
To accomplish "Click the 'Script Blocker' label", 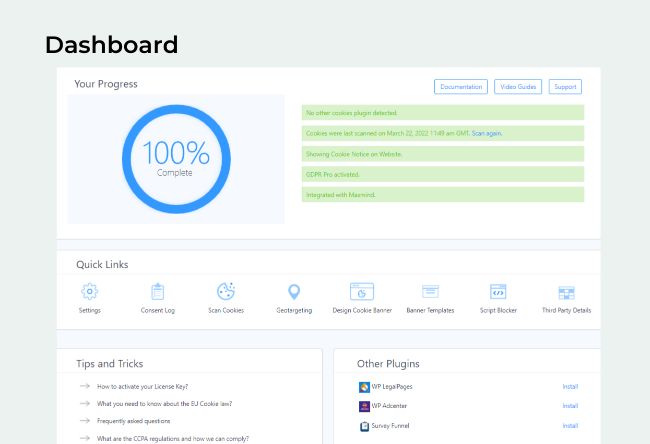I will click(x=498, y=311).
